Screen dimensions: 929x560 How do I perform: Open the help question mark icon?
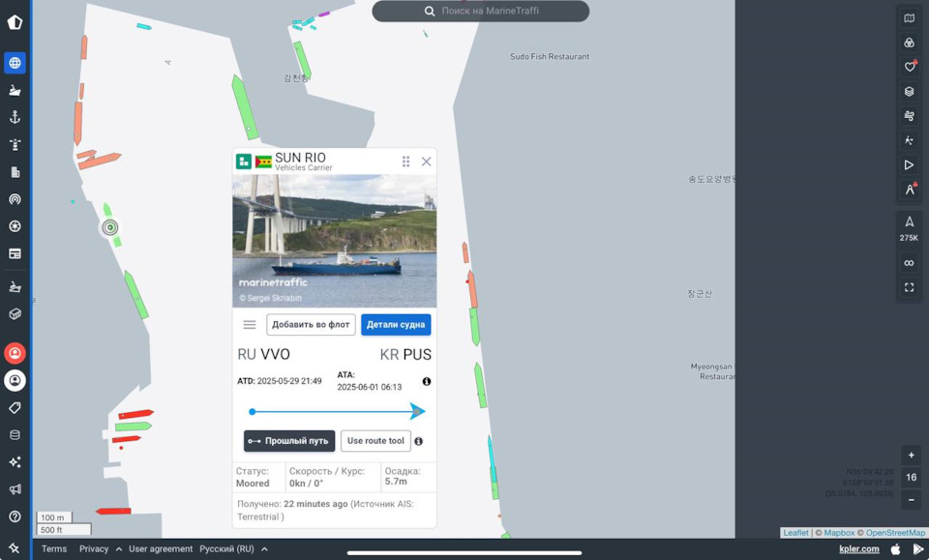click(15, 516)
